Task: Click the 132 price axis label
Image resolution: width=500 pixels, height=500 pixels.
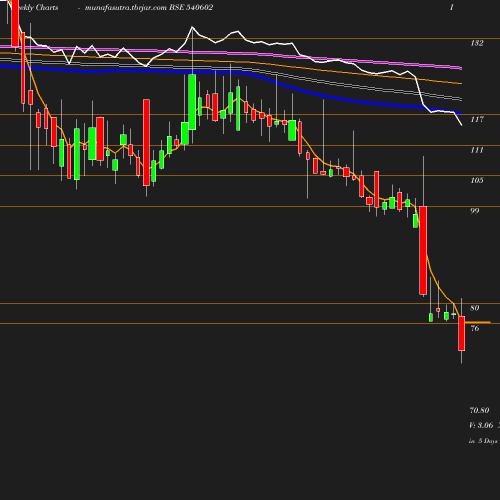Action: (477, 43)
